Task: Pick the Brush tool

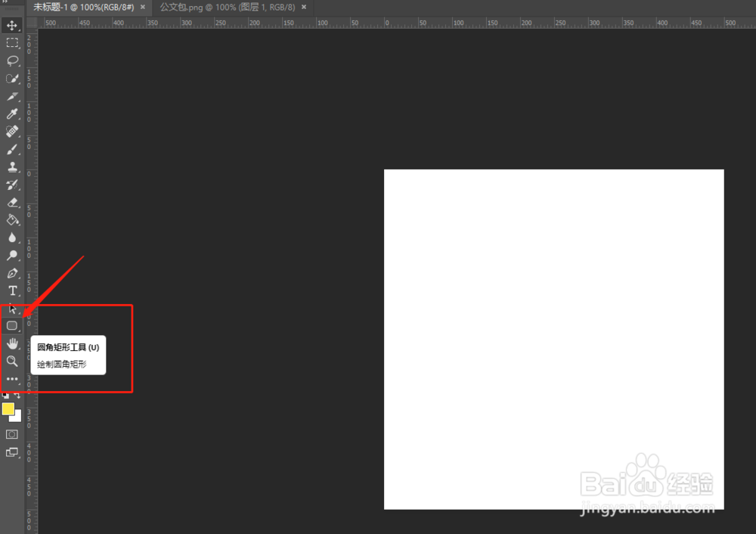Action: tap(12, 150)
